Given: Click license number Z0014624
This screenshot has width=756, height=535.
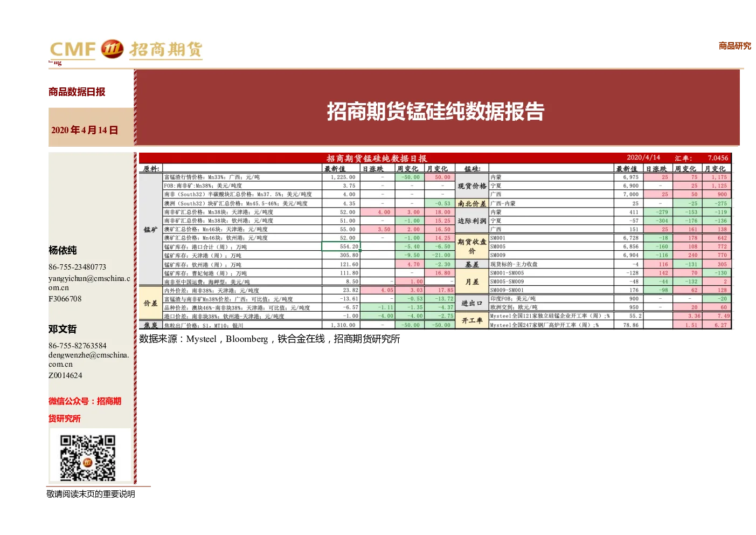Looking at the screenshot, I should (65, 375).
